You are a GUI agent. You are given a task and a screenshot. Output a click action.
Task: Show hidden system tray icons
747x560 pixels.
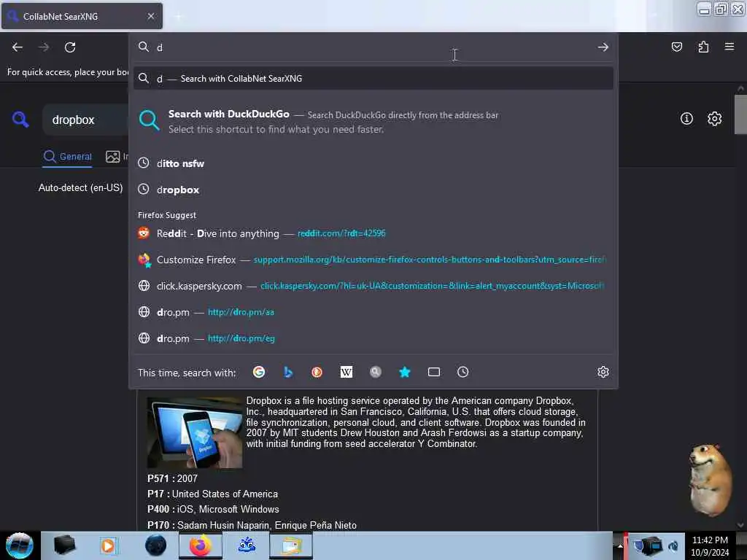click(x=620, y=546)
